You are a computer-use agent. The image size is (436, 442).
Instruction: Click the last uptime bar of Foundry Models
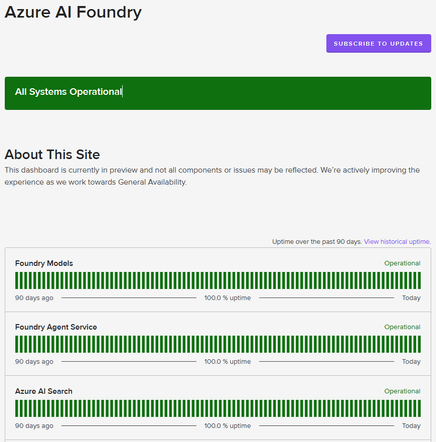point(419,280)
